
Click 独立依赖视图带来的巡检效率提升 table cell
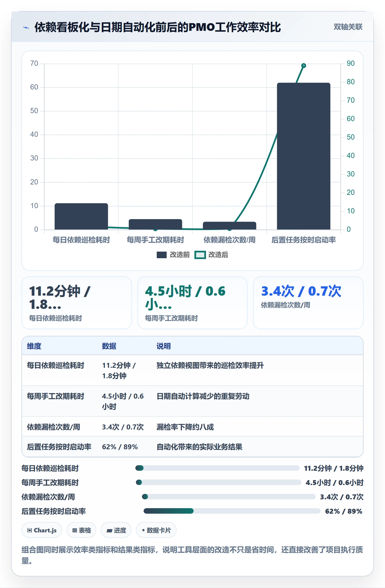pyautogui.click(x=210, y=365)
